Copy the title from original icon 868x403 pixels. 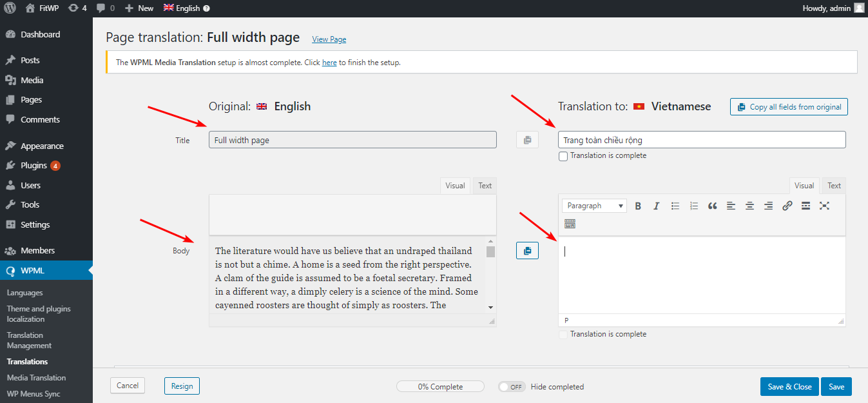click(527, 140)
